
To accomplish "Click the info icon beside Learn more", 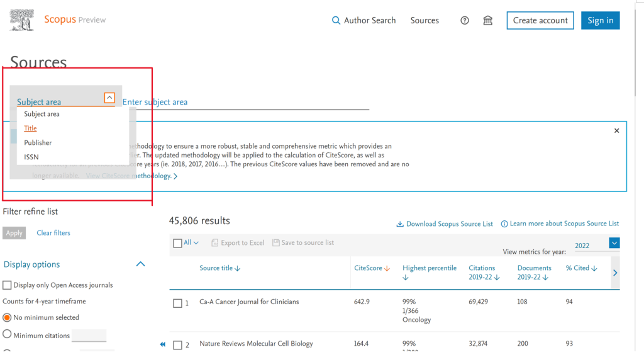I will click(x=504, y=224).
